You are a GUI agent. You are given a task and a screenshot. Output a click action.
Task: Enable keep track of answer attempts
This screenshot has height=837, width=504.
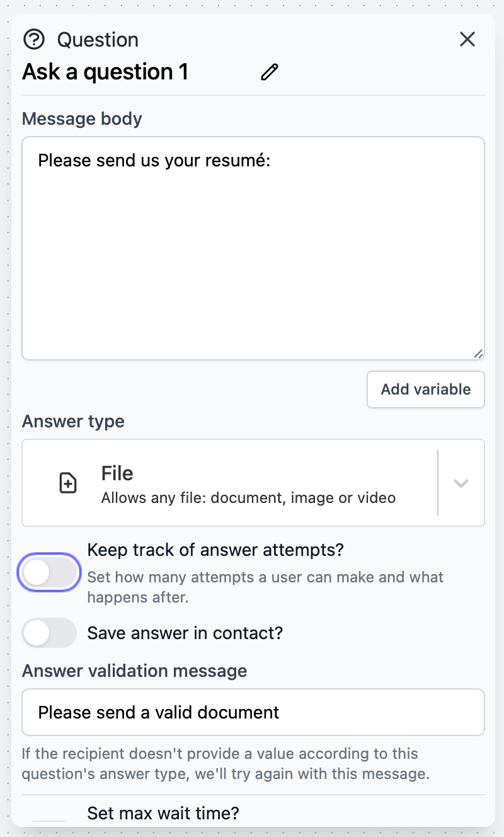[49, 572]
